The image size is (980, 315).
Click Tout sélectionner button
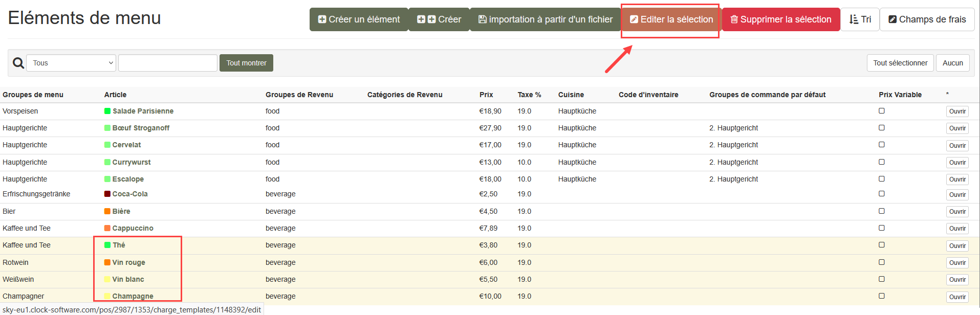[900, 63]
